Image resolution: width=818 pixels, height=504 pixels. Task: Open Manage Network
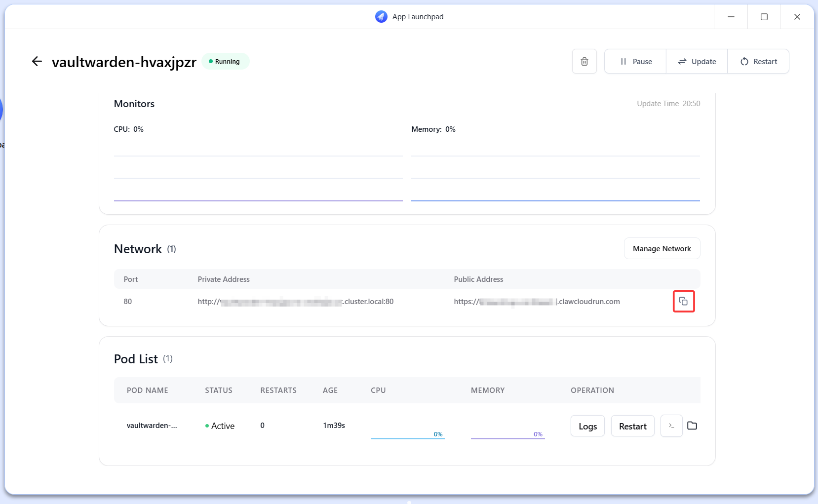[x=662, y=248]
